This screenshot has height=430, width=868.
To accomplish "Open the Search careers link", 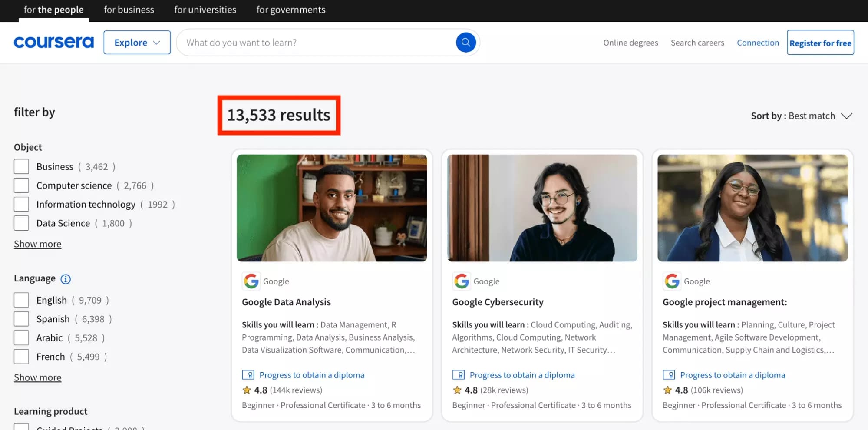I will point(697,43).
